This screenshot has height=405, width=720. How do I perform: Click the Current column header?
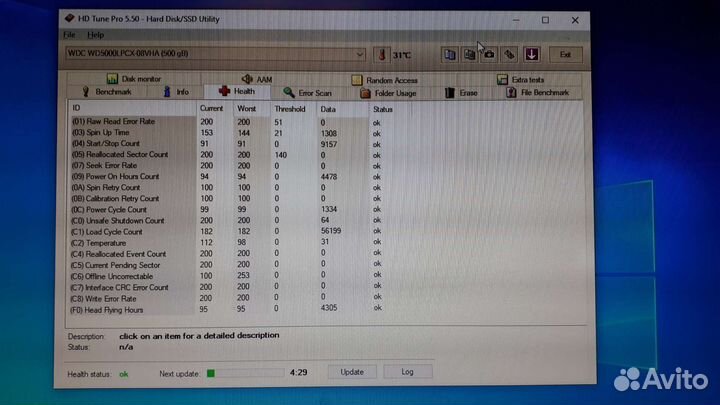click(x=214, y=108)
